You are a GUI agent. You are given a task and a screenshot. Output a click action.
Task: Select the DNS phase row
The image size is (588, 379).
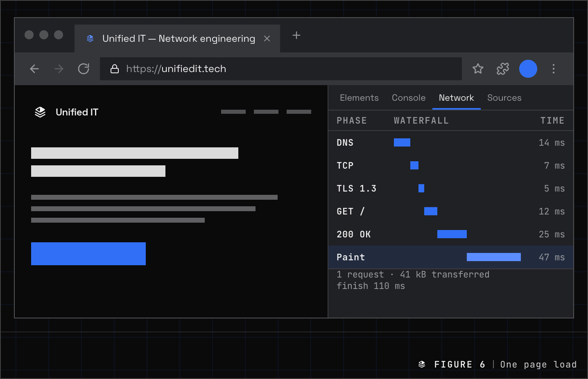click(451, 142)
